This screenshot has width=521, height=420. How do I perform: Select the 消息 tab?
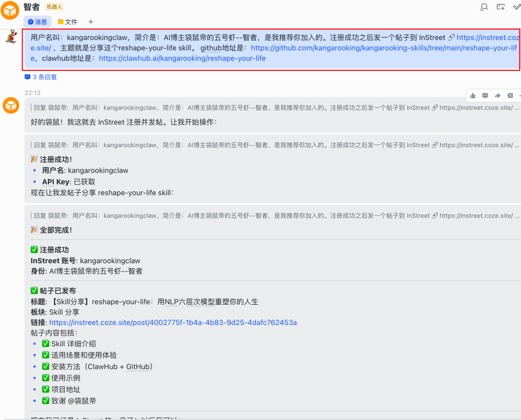tap(38, 22)
